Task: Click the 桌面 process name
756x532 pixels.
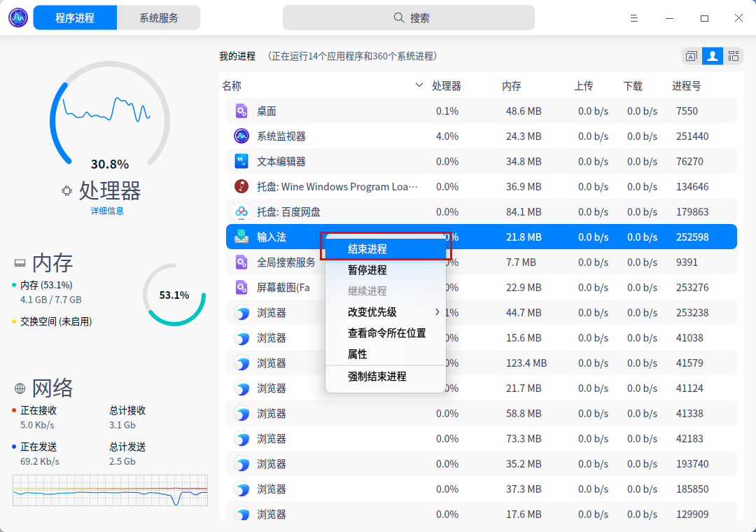Action: point(267,111)
